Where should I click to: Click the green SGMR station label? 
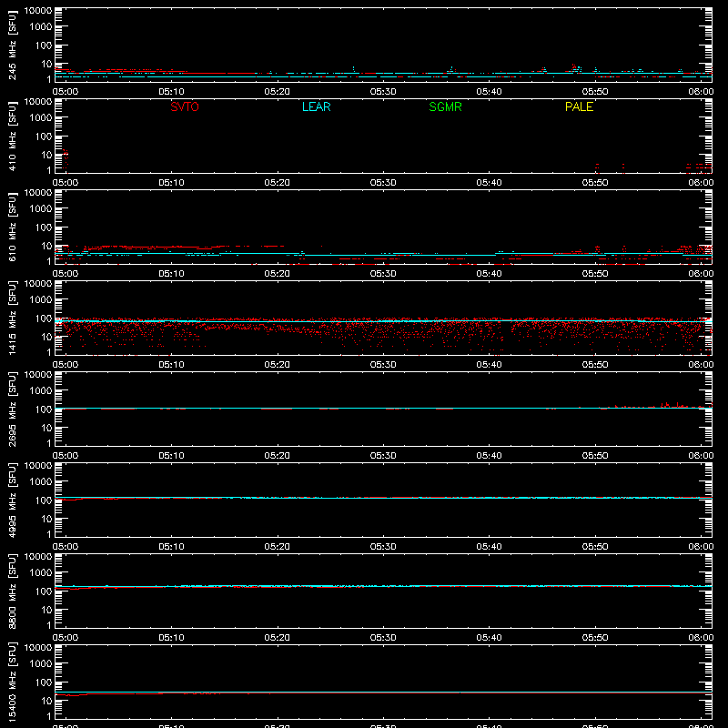coord(445,106)
